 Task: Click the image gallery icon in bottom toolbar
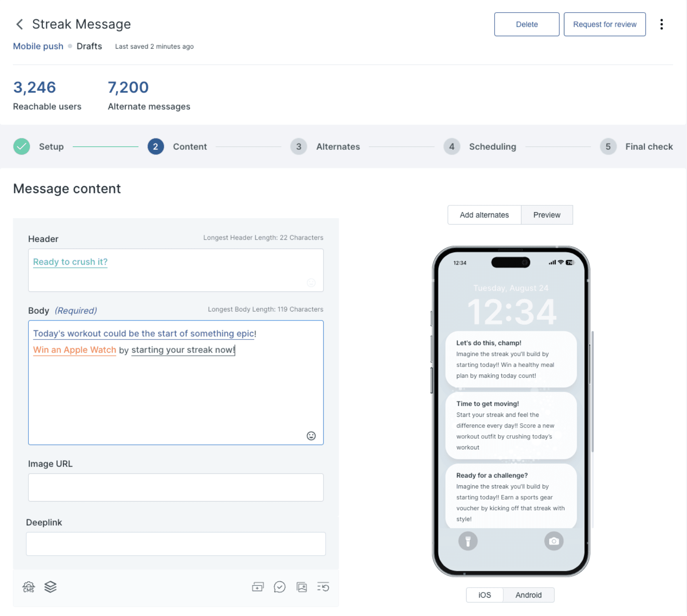click(302, 587)
